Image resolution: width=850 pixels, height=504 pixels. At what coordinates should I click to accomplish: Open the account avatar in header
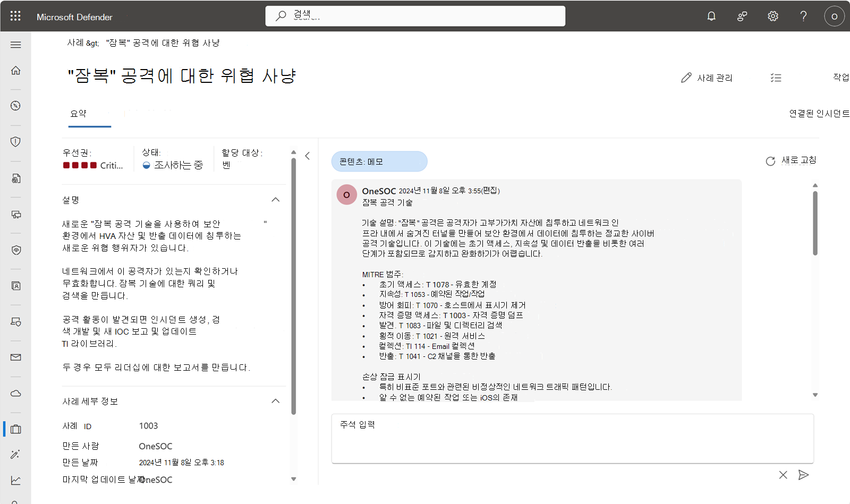click(834, 16)
